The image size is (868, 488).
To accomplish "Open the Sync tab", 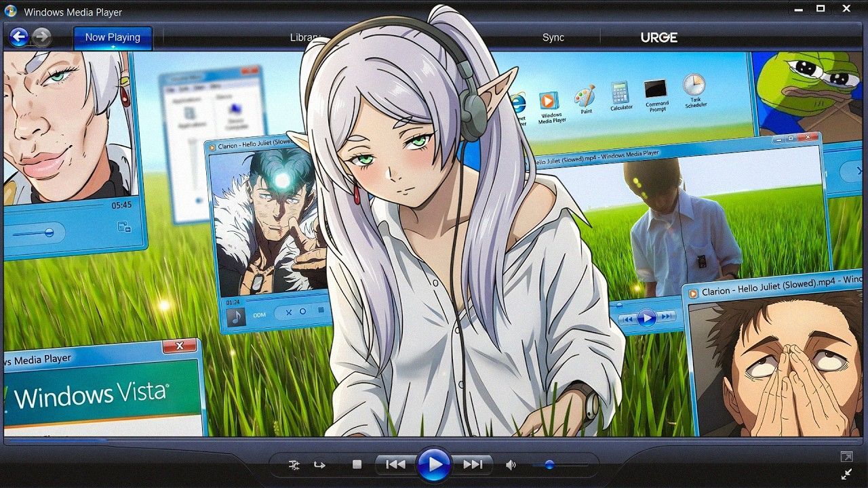I will pos(553,37).
